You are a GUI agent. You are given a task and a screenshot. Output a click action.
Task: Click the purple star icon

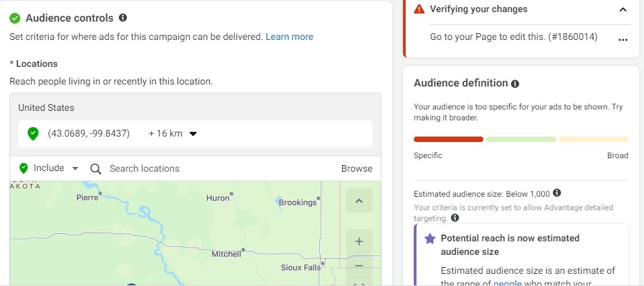click(429, 238)
